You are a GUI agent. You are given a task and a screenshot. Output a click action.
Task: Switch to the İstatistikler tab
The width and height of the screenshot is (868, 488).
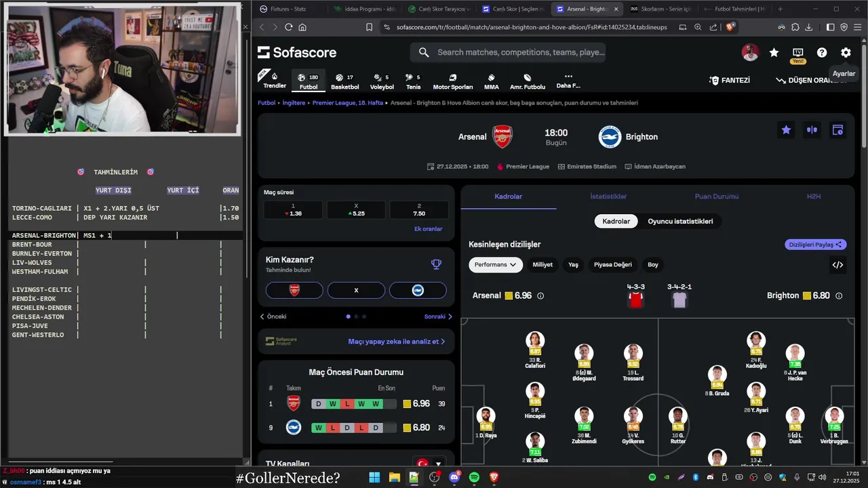608,197
